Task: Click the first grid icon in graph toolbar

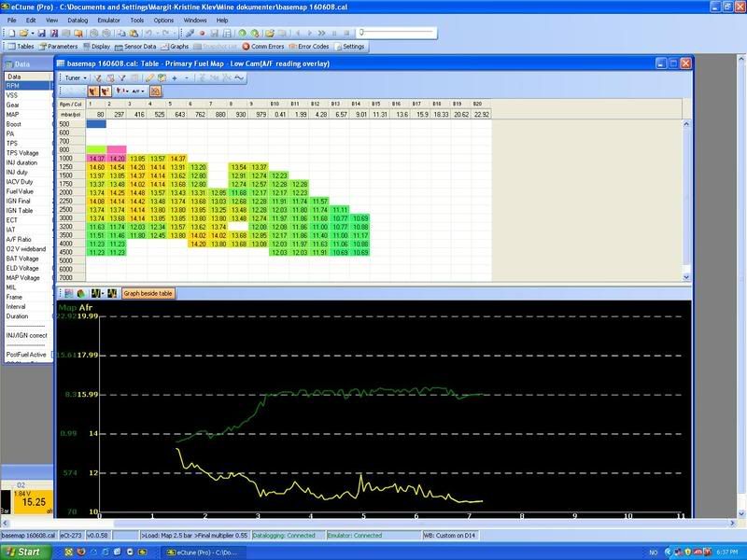Action: [x=69, y=294]
